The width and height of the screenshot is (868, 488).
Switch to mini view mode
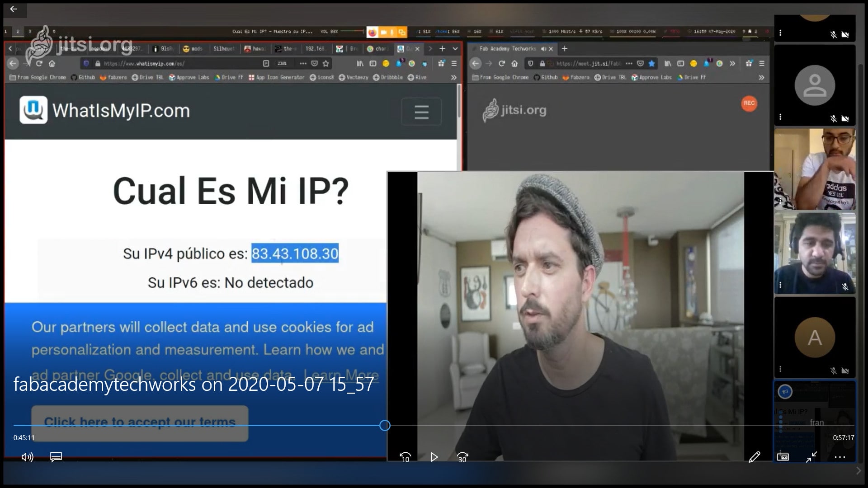click(783, 457)
